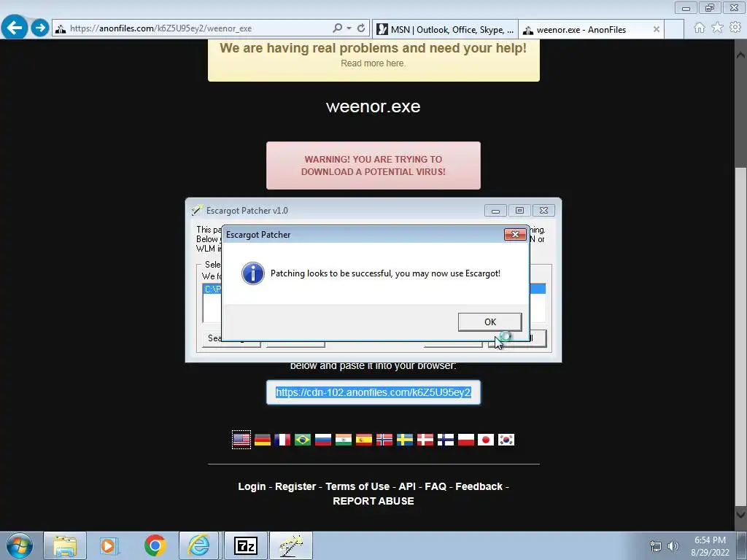747x560 pixels.
Task: Open the browser tools gear icon
Action: click(x=735, y=28)
